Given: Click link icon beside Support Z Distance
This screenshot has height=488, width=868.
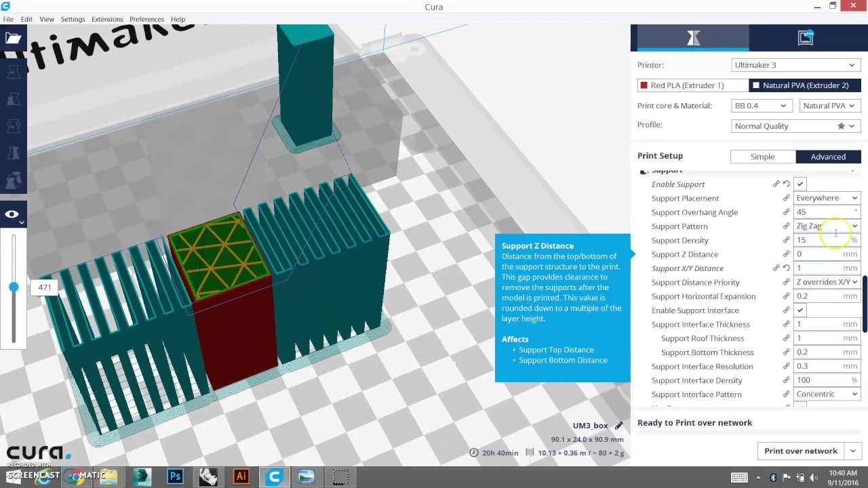Looking at the screenshot, I should 787,254.
